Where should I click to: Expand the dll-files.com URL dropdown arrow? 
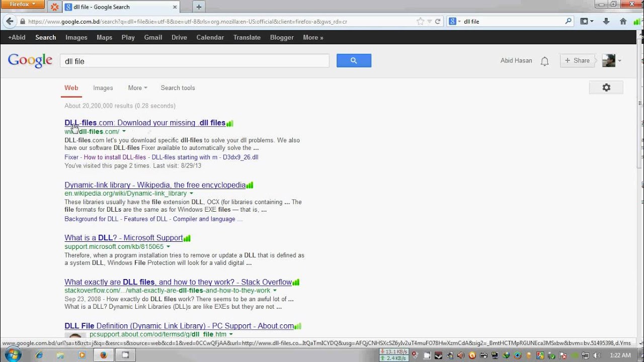pos(124,132)
